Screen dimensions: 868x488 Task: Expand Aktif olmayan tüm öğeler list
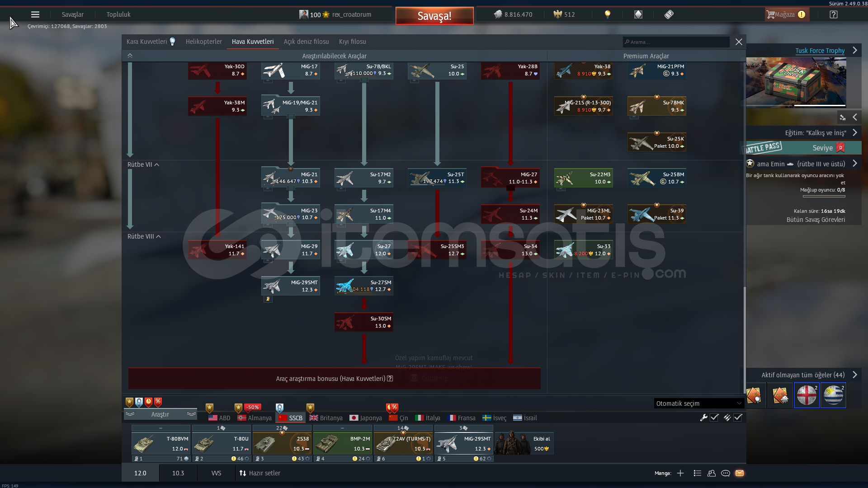click(854, 375)
